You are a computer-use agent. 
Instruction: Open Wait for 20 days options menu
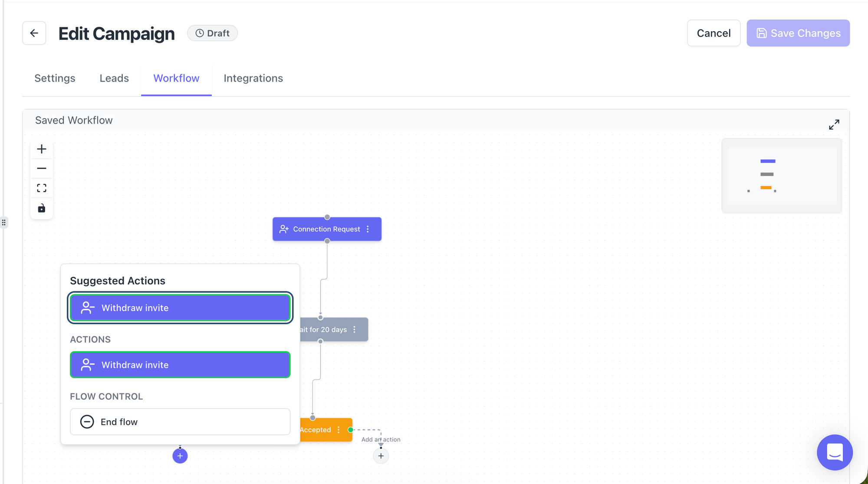355,330
